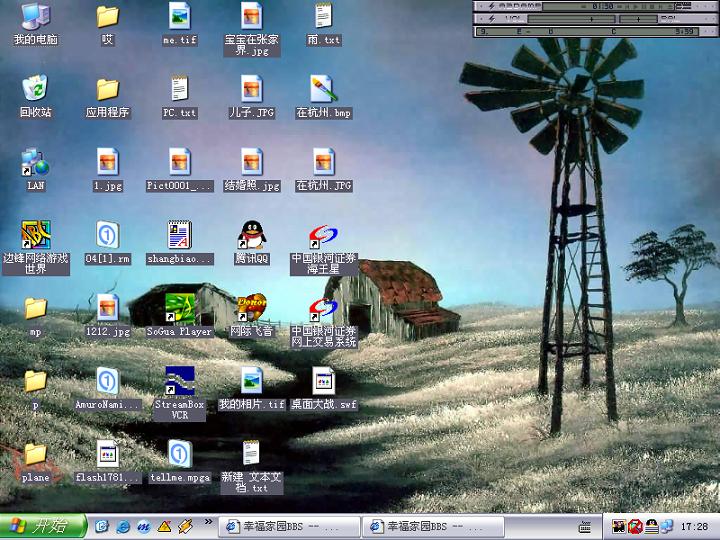Select the 宝宝在张家界.jpg image file
Viewport: 720px width, 540px height.
[x=252, y=29]
